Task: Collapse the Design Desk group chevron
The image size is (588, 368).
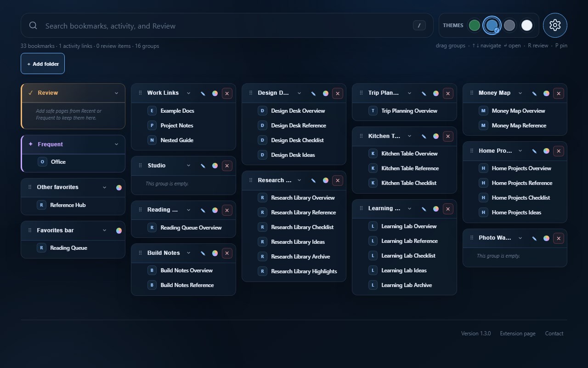Action: [x=299, y=93]
